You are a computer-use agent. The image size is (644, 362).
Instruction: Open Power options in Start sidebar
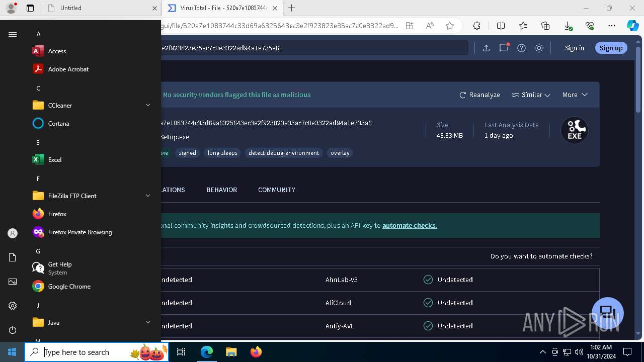(x=13, y=330)
